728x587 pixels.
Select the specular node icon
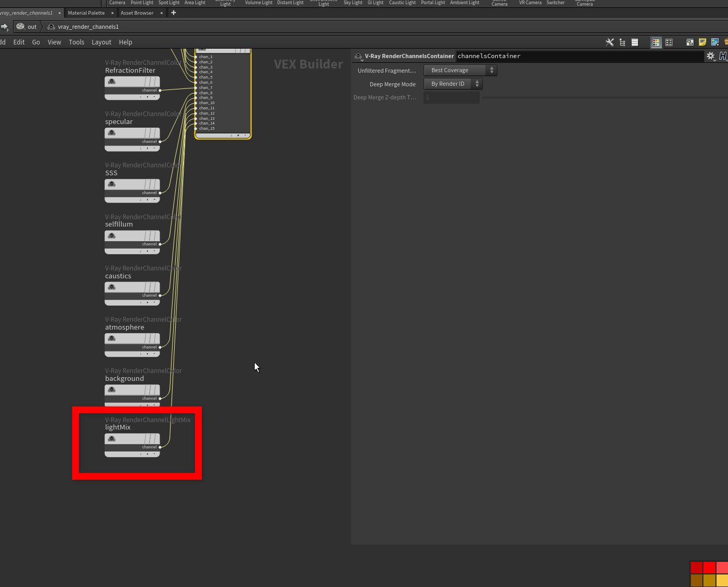[112, 132]
